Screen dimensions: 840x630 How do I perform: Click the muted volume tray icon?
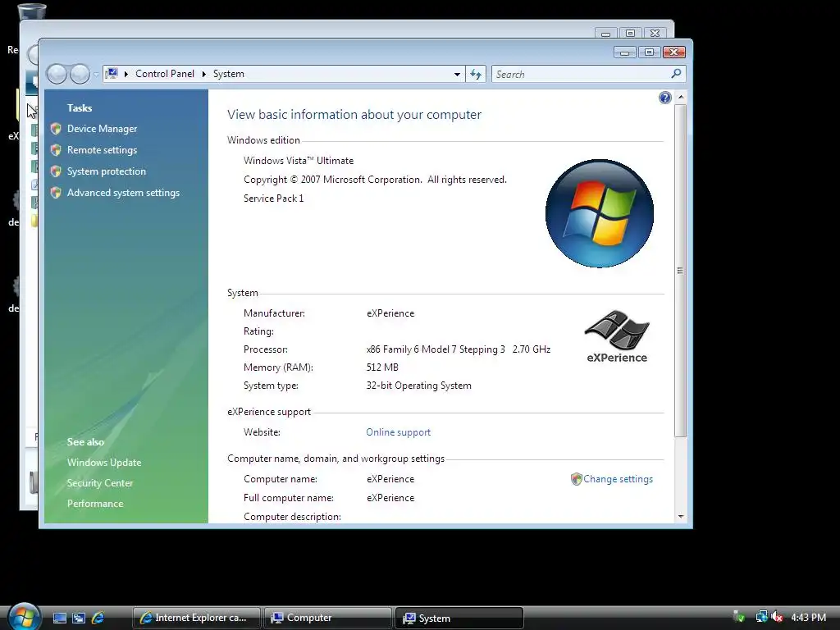(777, 617)
